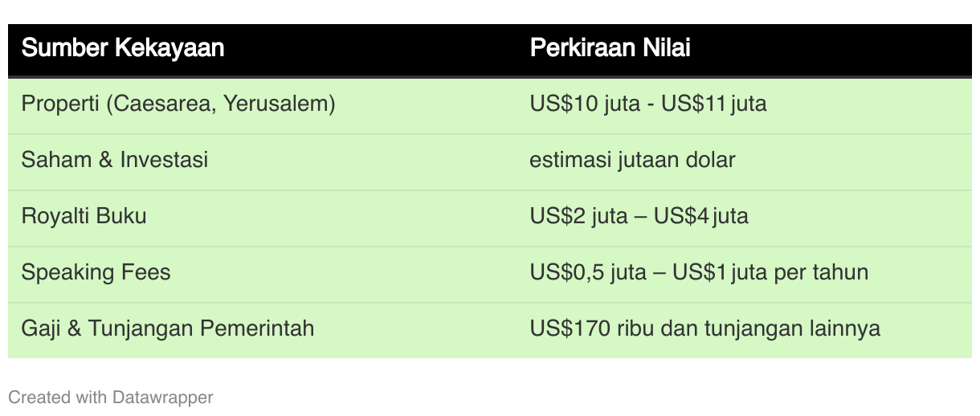Select the Properti (Caesarea, Yerusalem) cell
Image resolution: width=980 pixels, height=416 pixels.
click(x=178, y=104)
